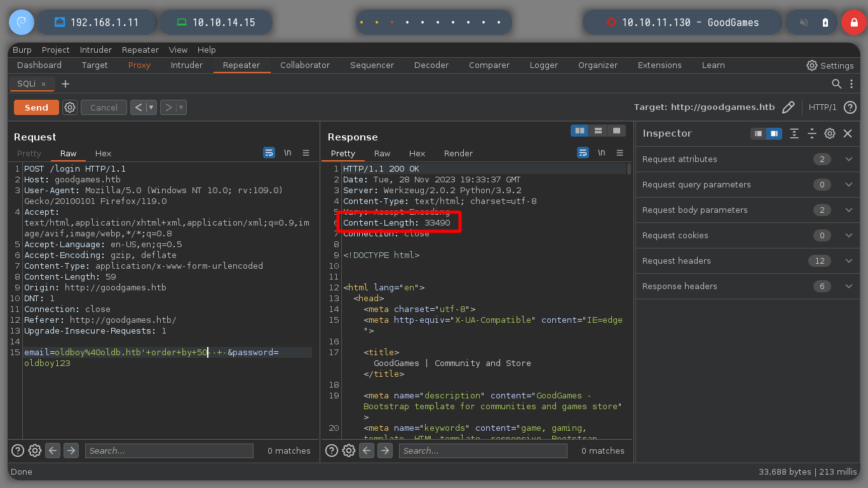
Task: Open Response search help icon
Action: (332, 451)
